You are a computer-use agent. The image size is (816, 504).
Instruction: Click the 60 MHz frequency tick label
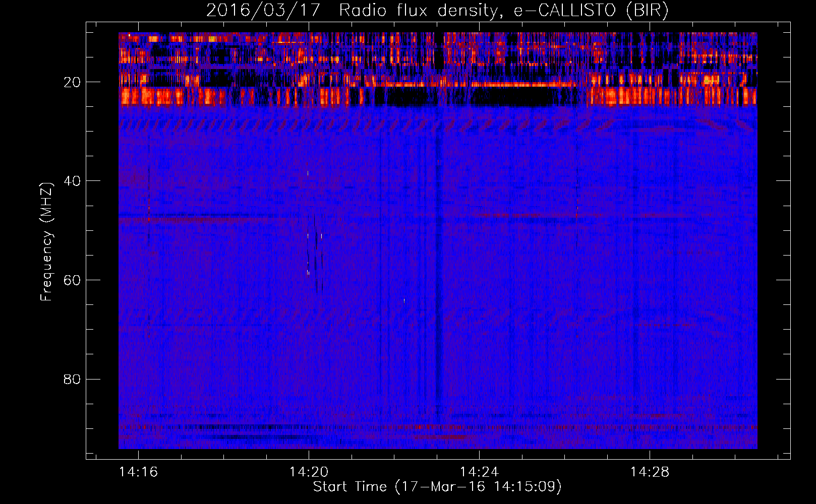coord(73,280)
